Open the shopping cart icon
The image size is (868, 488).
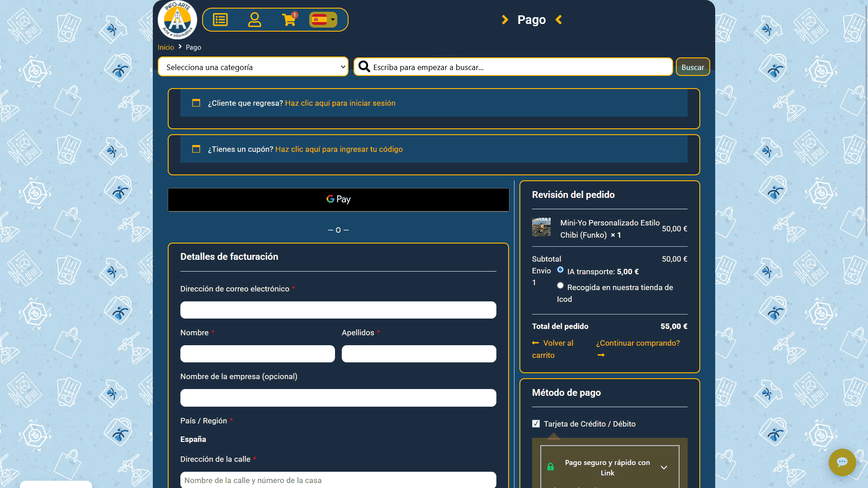tap(289, 20)
